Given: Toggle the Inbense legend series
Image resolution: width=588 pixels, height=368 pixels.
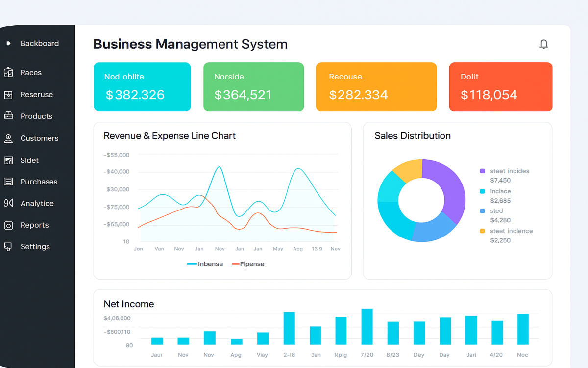Looking at the screenshot, I should click(x=205, y=264).
